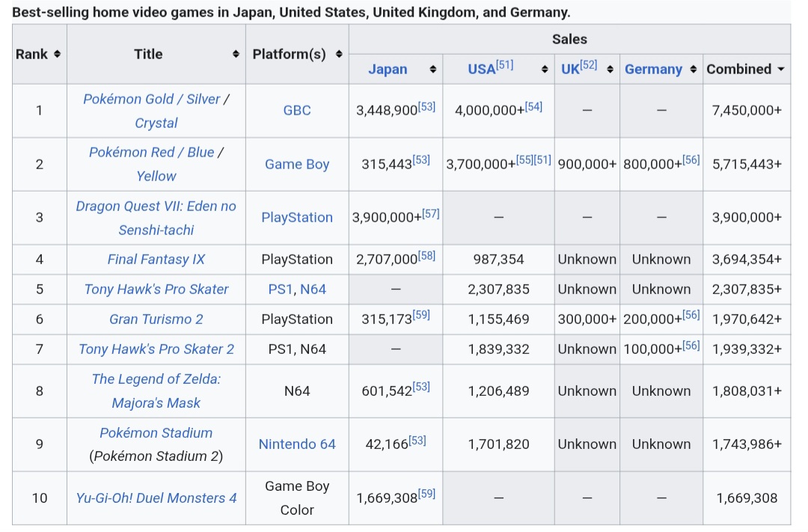Open Gran Turismo 2 article
The image size is (808, 532).
tap(156, 319)
